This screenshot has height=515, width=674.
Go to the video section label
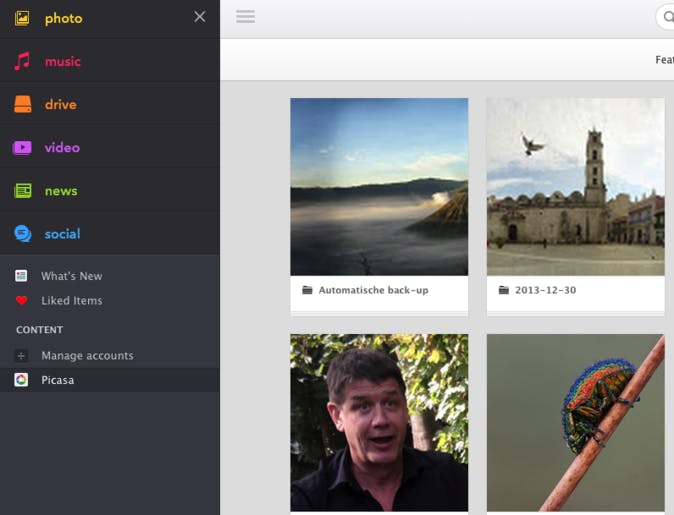coord(62,147)
